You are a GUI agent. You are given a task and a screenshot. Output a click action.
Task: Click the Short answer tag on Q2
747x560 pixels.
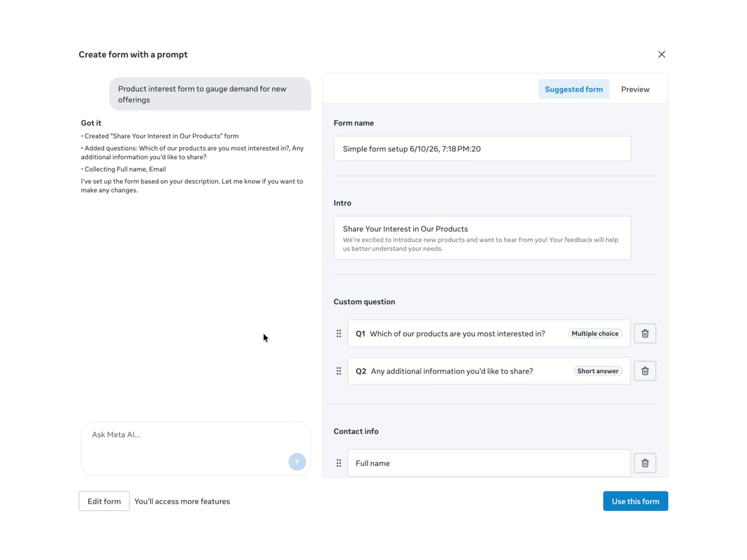tap(598, 371)
